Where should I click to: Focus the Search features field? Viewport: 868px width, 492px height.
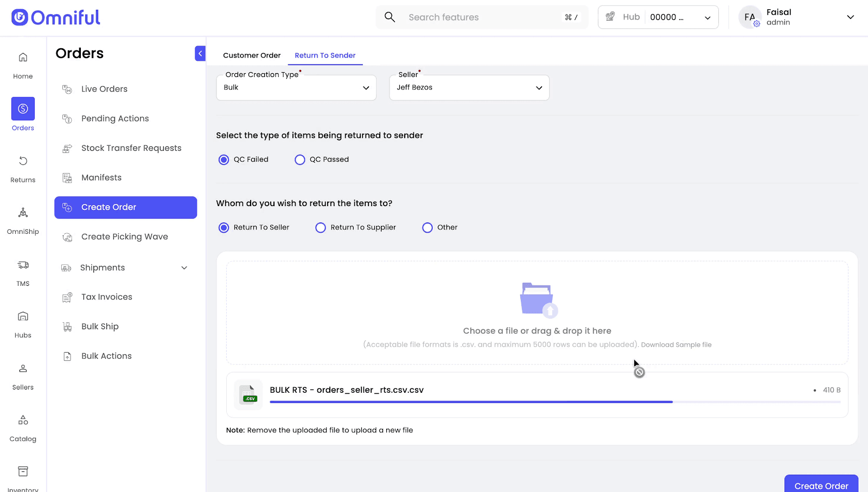tap(482, 17)
